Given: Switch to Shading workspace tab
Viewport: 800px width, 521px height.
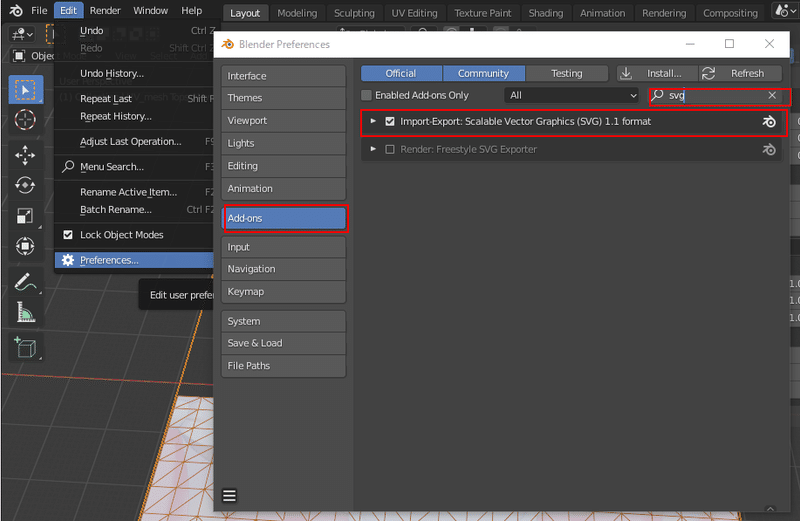Looking at the screenshot, I should click(545, 13).
